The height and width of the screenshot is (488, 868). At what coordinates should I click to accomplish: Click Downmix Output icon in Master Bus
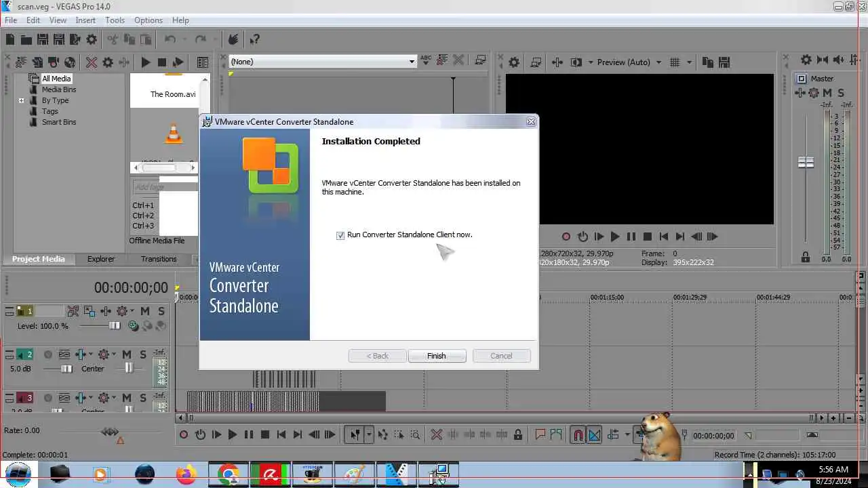[823, 60]
